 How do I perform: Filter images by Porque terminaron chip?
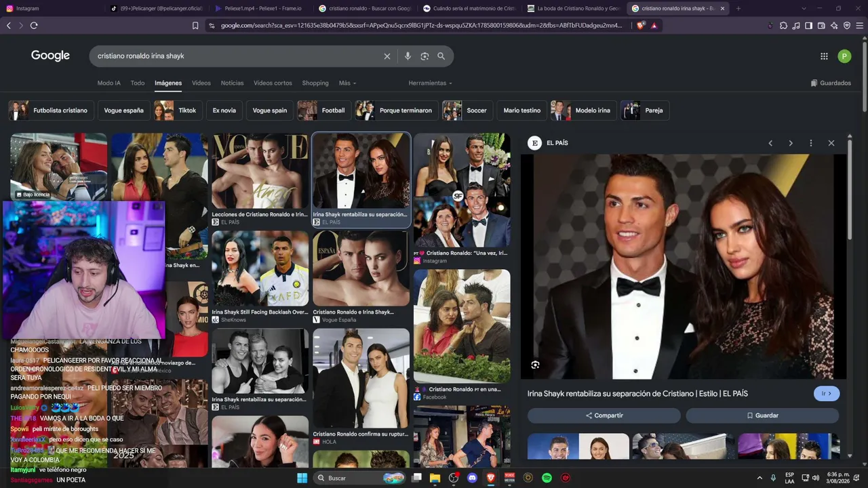397,110
